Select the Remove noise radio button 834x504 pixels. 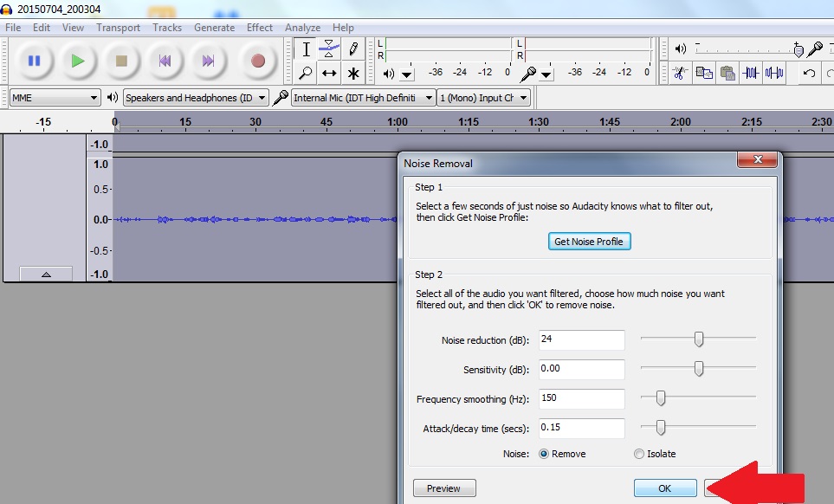click(544, 454)
